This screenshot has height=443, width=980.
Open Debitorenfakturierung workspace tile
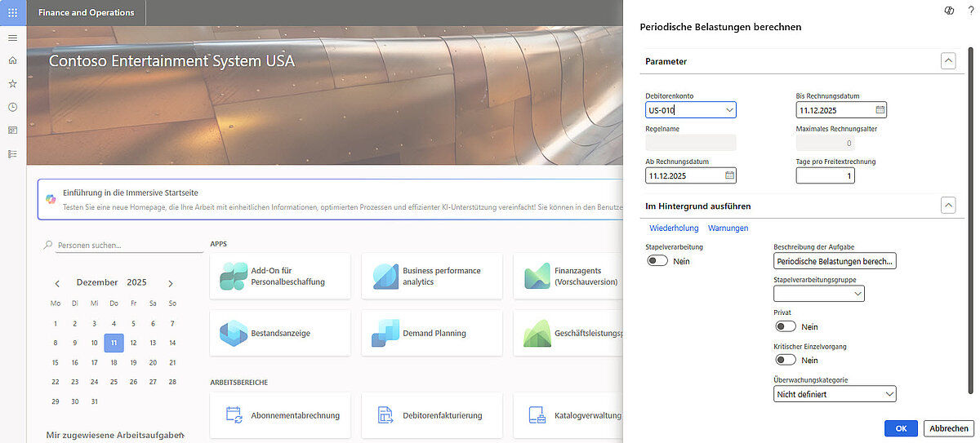pyautogui.click(x=432, y=415)
